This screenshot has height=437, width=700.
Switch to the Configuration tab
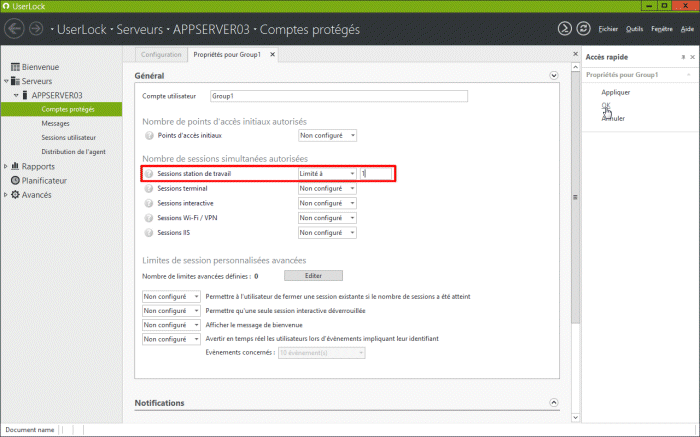click(x=161, y=54)
